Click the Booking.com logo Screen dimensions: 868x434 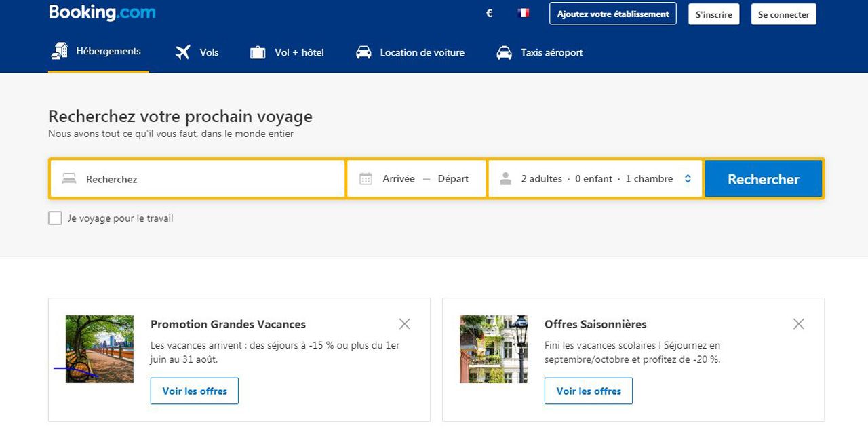pyautogui.click(x=102, y=13)
